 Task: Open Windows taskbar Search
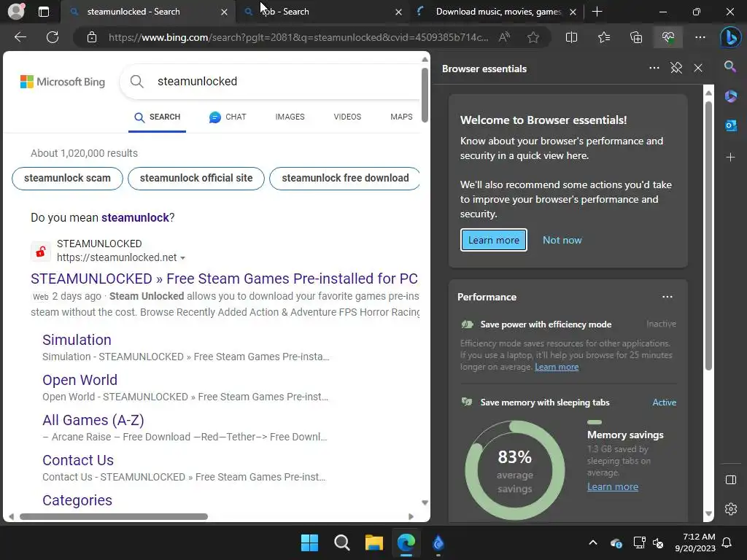341,542
